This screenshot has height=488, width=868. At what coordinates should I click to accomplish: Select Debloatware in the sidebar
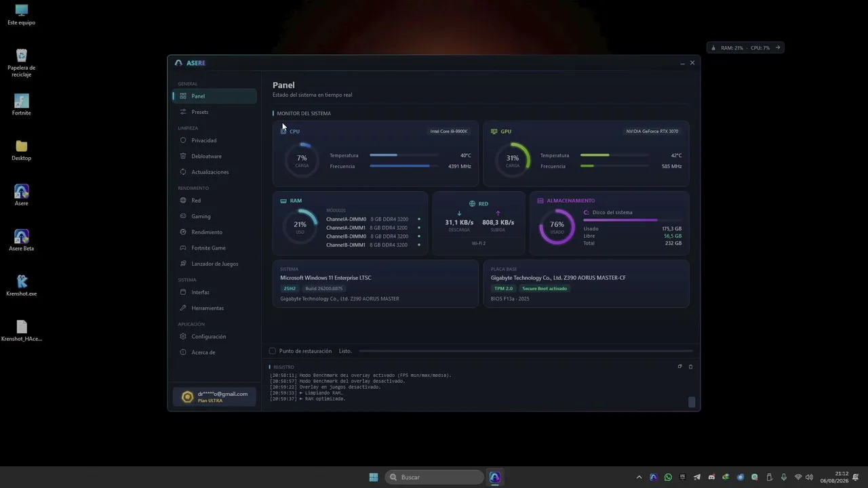point(214,156)
